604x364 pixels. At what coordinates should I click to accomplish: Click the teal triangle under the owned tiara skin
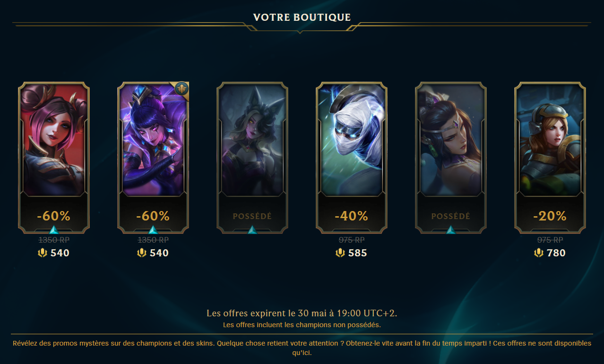[451, 230]
